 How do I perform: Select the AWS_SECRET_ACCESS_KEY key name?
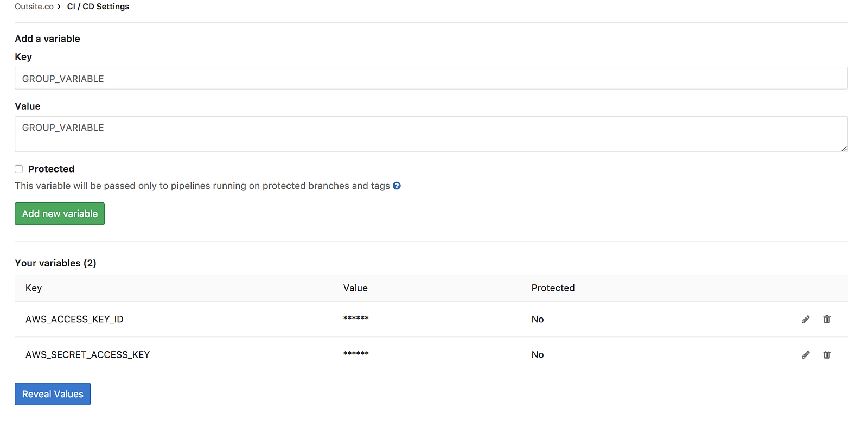click(87, 354)
